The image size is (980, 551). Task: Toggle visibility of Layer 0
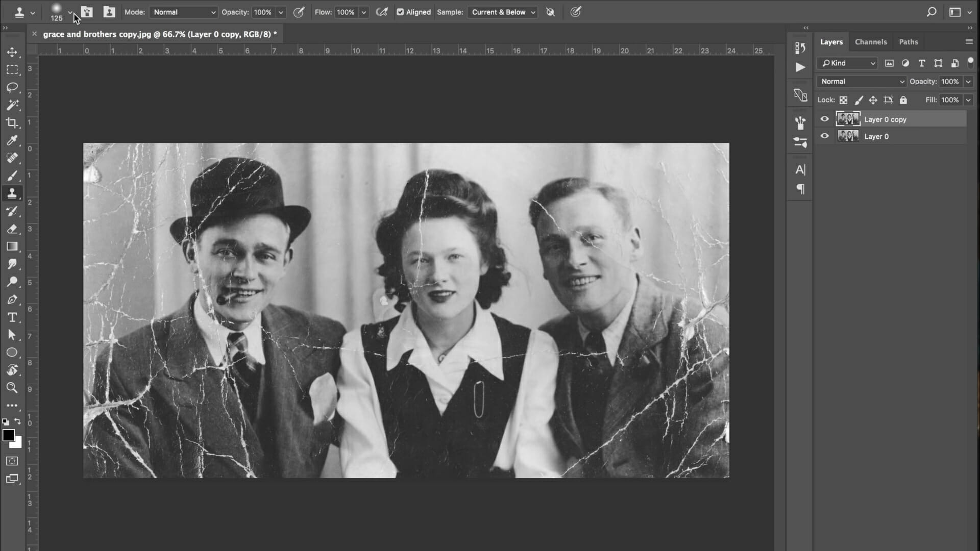coord(824,136)
